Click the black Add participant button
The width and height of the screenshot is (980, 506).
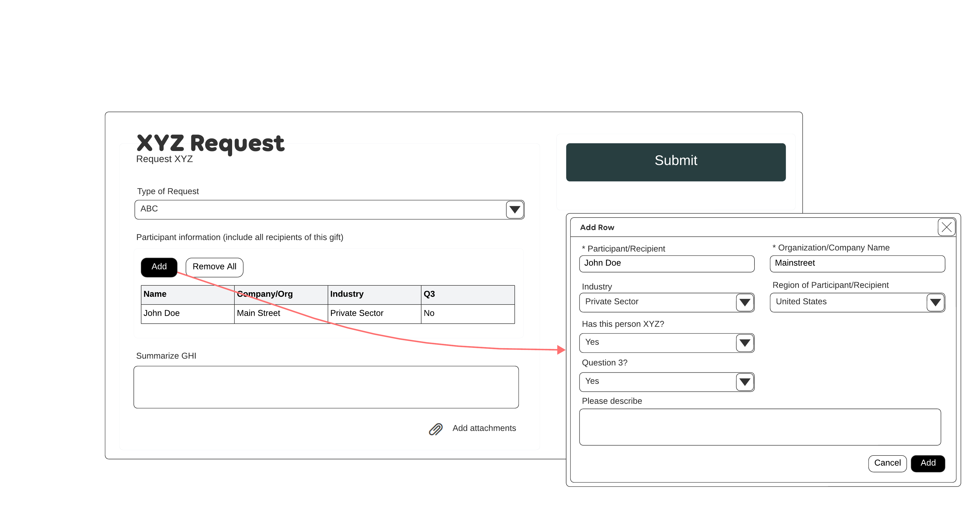click(x=159, y=267)
